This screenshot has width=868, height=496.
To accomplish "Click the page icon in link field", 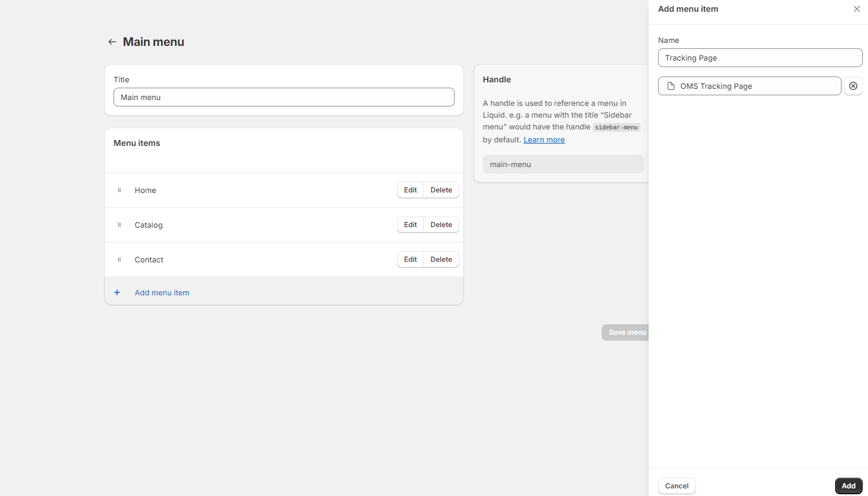I will 670,86.
